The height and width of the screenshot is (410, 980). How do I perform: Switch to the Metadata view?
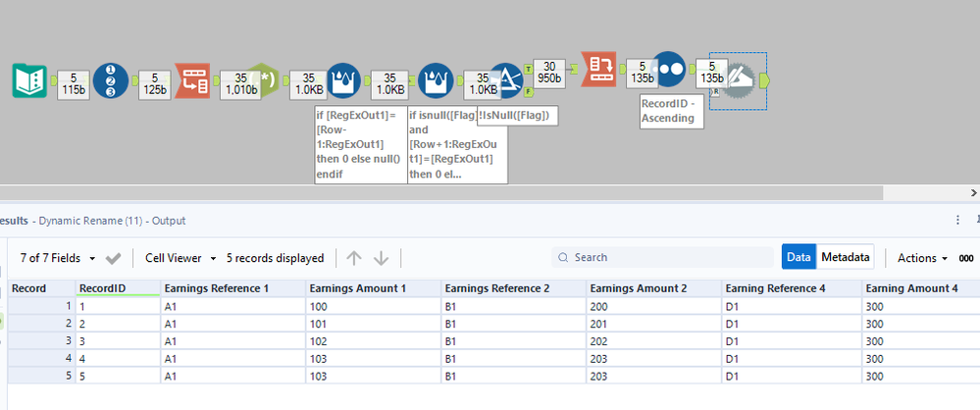coord(845,257)
